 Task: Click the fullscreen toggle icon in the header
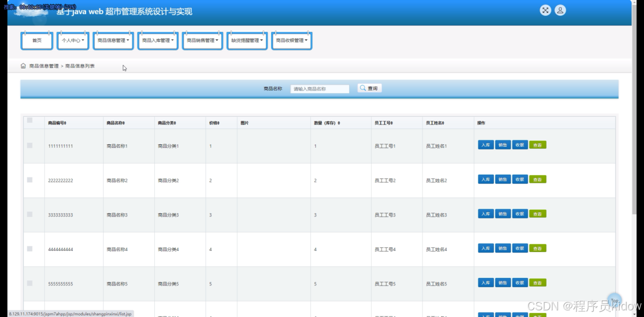(x=545, y=10)
